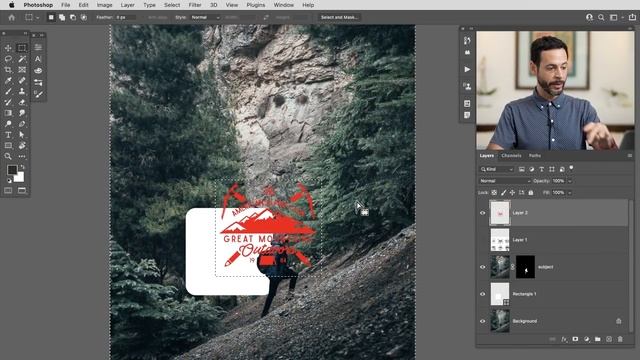Screen dimensions: 640x360
Task: Hide the Background layer eye icon
Action: [482, 321]
